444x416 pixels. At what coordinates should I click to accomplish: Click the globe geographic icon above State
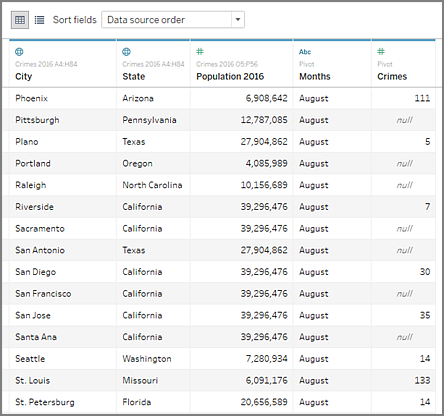click(x=126, y=52)
